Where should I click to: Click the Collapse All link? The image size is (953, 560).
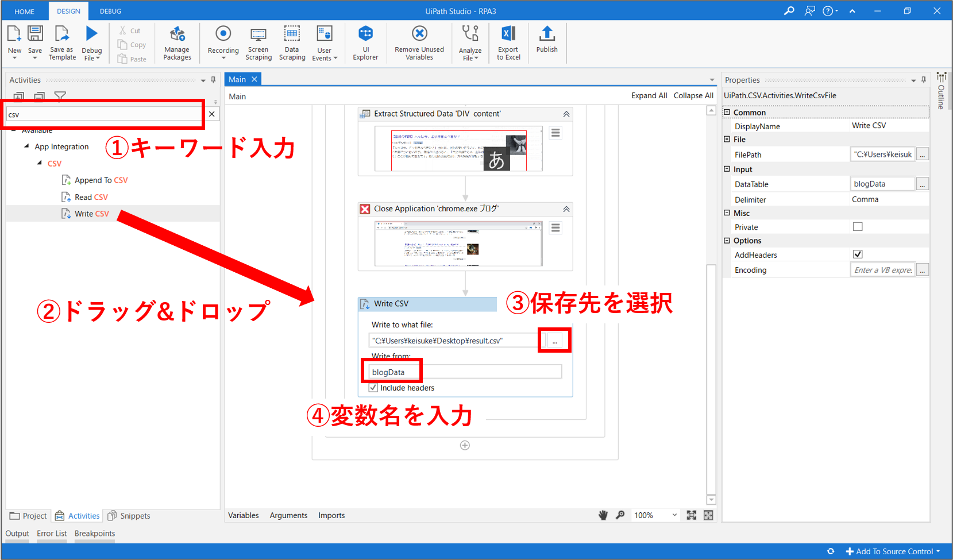tap(693, 95)
